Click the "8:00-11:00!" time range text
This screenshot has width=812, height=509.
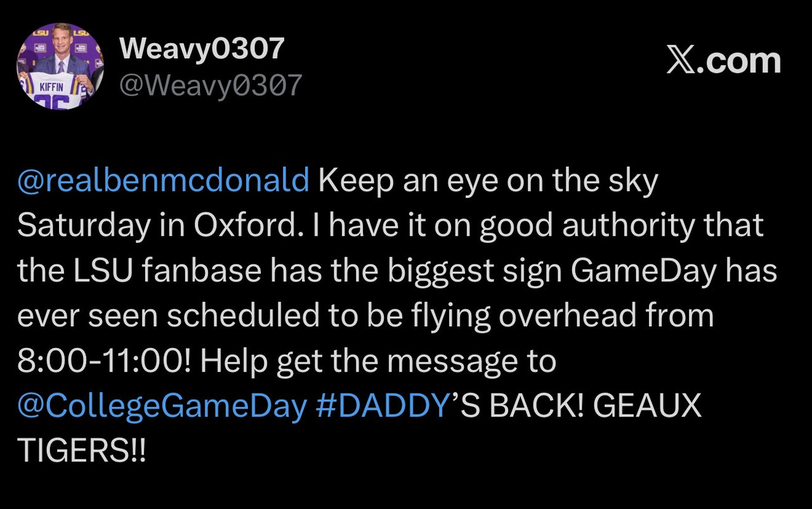(x=104, y=361)
